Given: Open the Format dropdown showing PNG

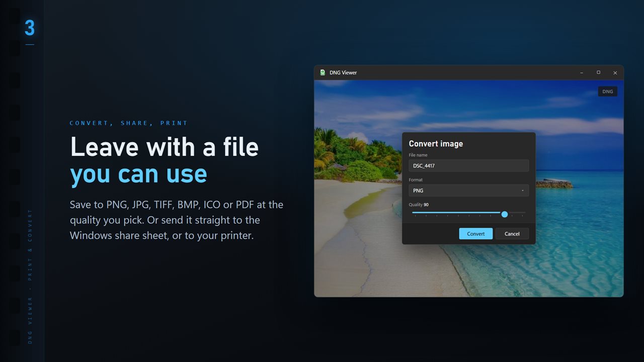Looking at the screenshot, I should [x=468, y=191].
